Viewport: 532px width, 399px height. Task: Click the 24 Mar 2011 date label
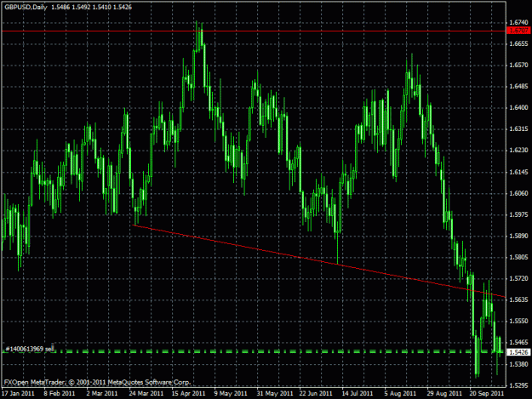point(146,393)
